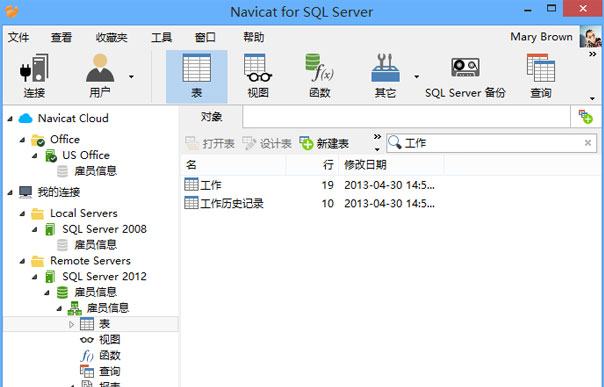Click the 打开表 button

tap(210, 144)
